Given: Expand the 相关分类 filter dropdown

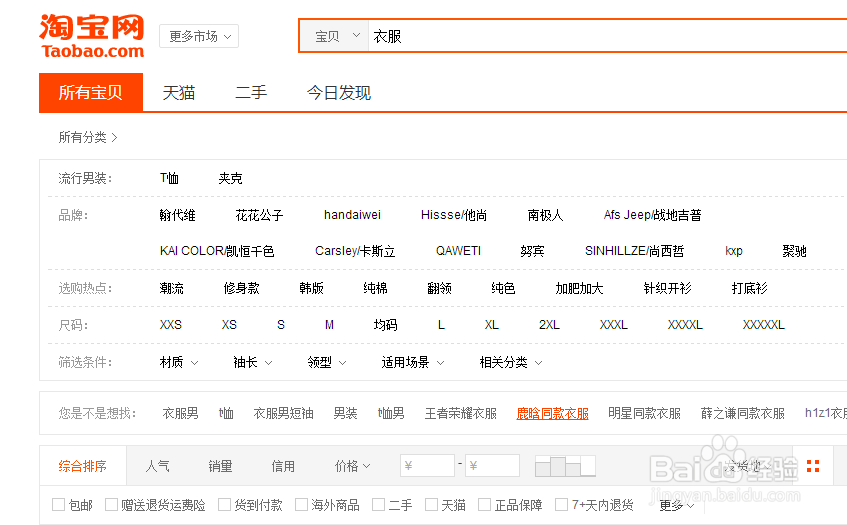Looking at the screenshot, I should (x=511, y=362).
